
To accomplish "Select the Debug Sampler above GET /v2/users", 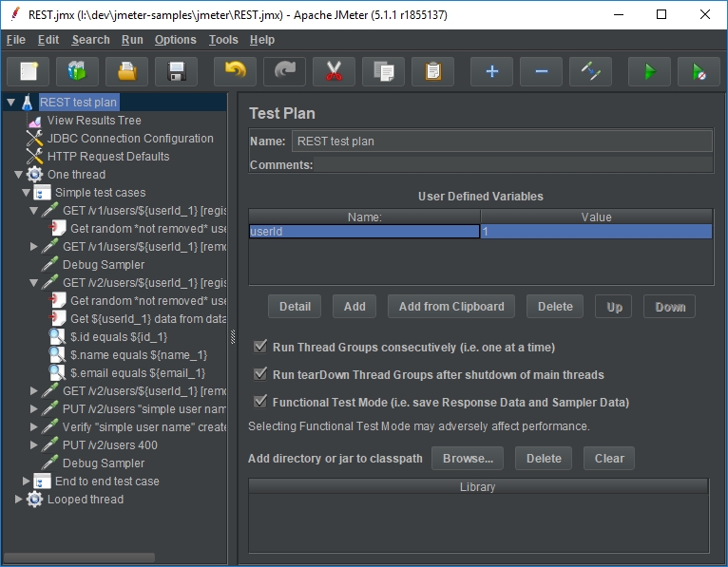I will (103, 264).
